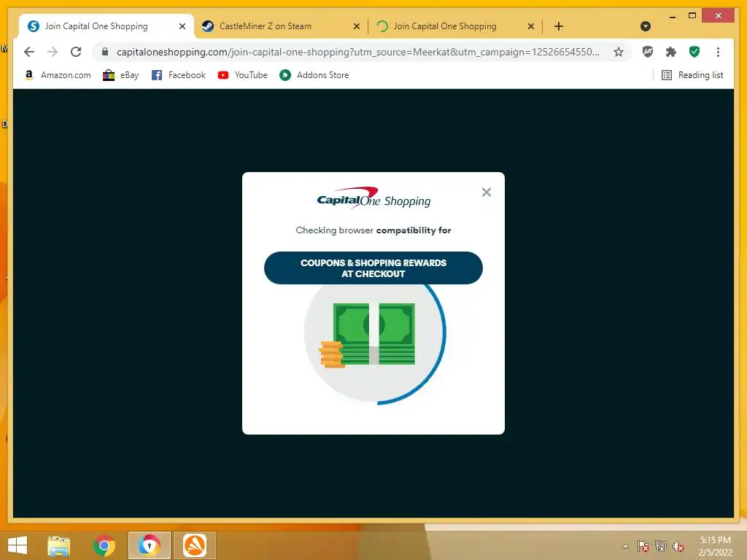This screenshot has width=747, height=560.
Task: Click the green shield checkmark extension
Action: [694, 52]
